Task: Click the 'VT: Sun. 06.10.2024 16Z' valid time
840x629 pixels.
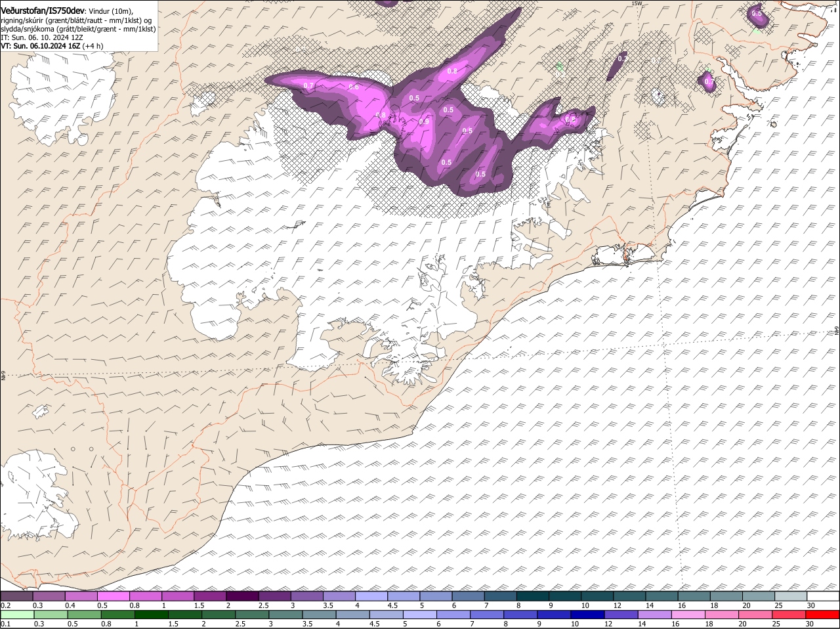Action: point(40,47)
